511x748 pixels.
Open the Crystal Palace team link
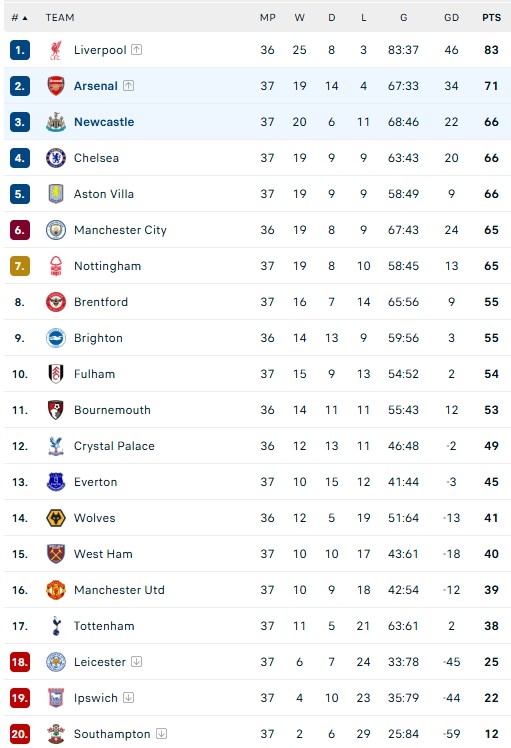click(114, 446)
